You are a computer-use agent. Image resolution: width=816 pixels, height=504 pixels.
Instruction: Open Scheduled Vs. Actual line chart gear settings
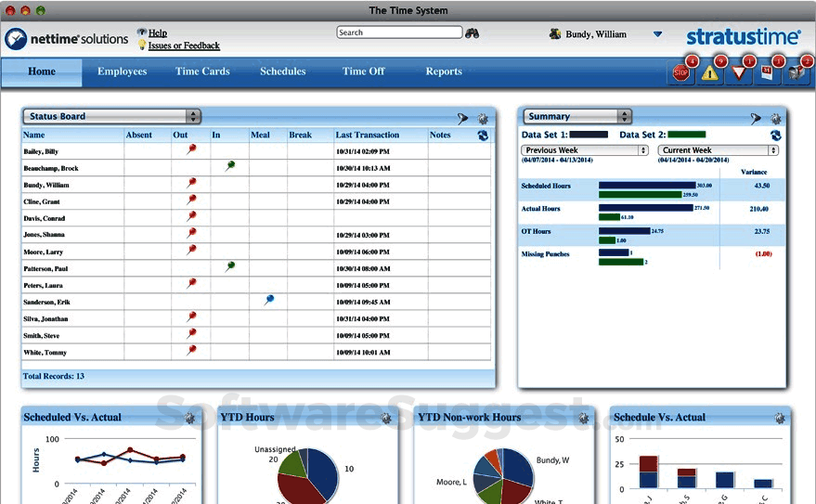pyautogui.click(x=189, y=418)
